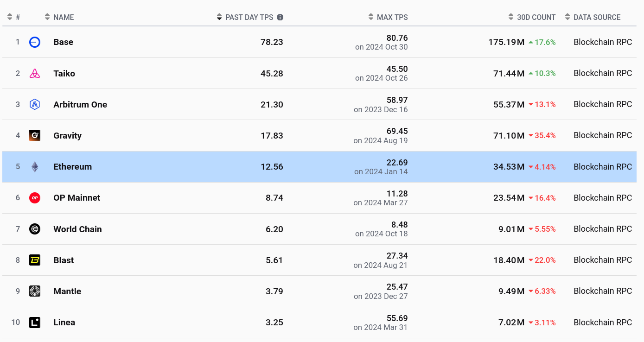
Task: Sort the table by Past Day TPS
Action: pyautogui.click(x=250, y=17)
